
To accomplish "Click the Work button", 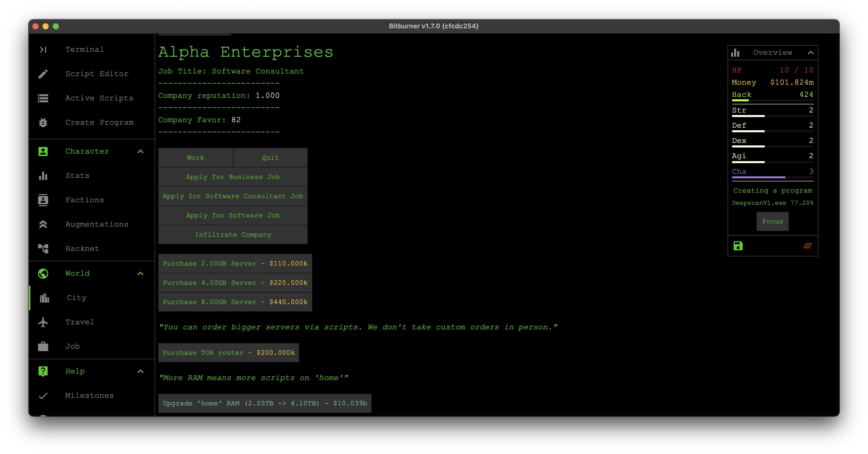I will click(195, 158).
